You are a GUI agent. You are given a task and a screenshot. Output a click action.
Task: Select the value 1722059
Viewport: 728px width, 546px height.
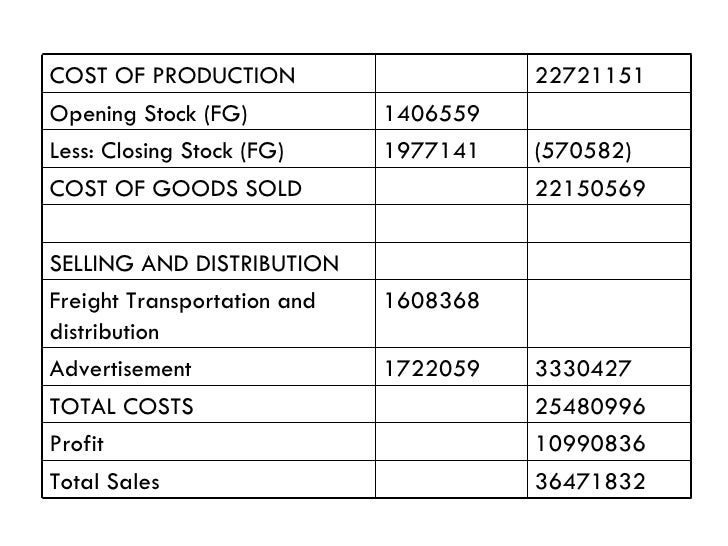(432, 369)
